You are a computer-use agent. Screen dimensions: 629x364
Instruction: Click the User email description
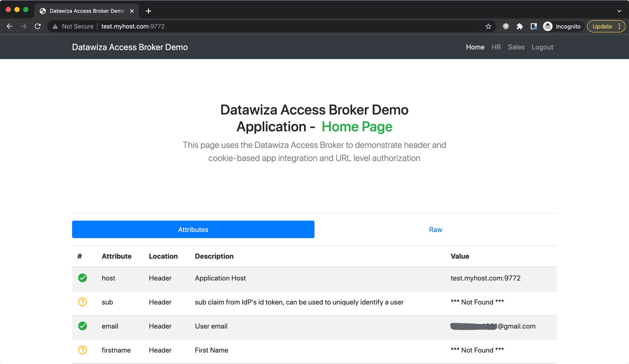coord(211,326)
